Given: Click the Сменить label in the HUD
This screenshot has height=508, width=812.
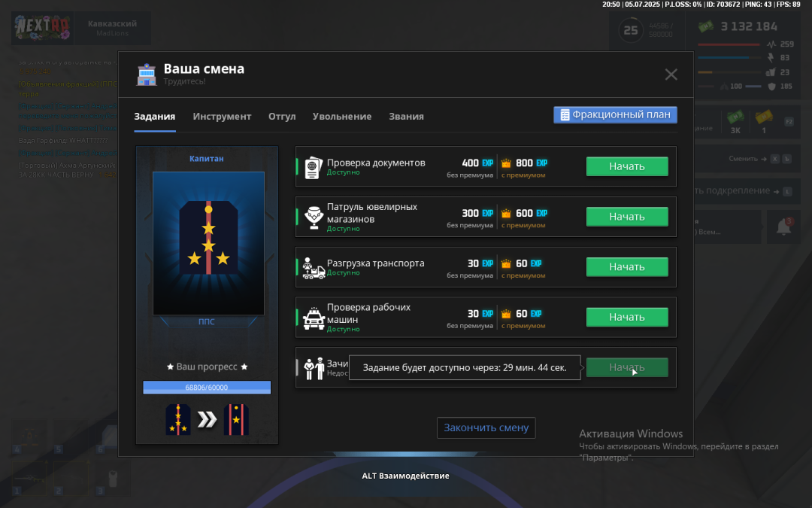Looking at the screenshot, I should pos(743,159).
